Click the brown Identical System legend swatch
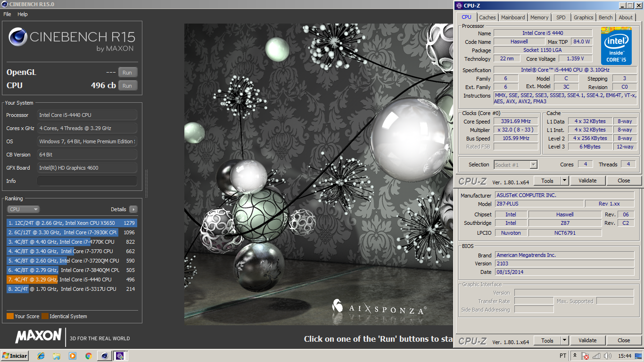The width and height of the screenshot is (644, 362). [x=45, y=316]
